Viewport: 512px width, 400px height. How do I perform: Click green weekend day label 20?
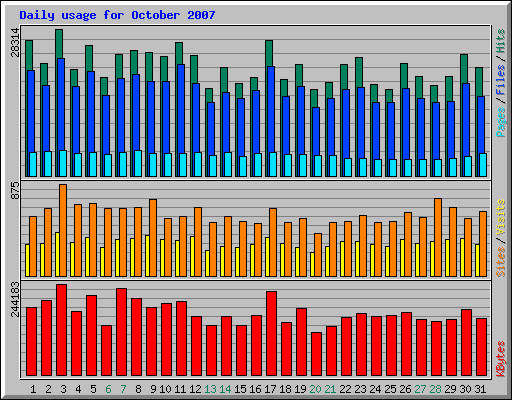[315, 389]
